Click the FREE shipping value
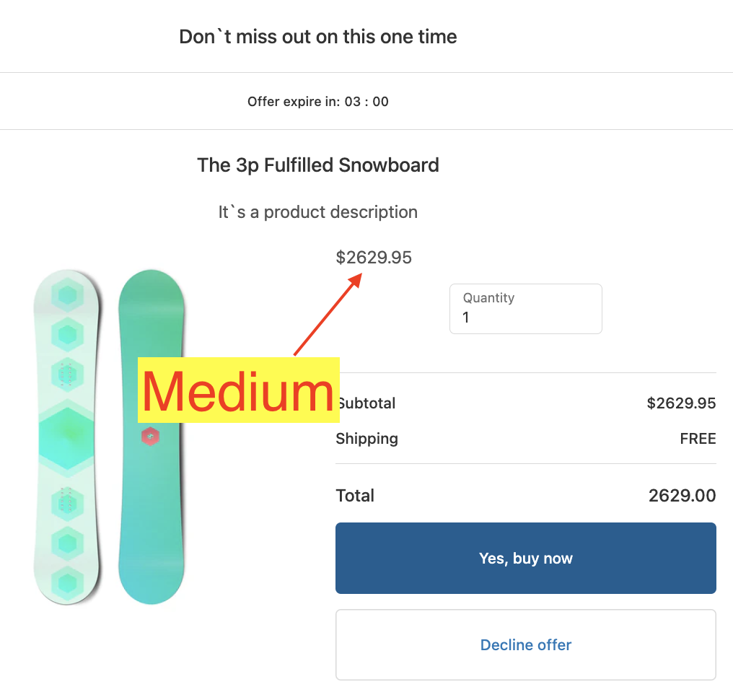Screen dimensions: 733x700 (698, 439)
